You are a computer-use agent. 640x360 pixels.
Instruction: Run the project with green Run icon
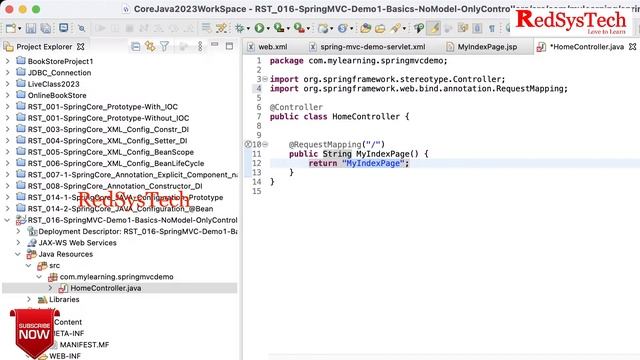(259, 28)
